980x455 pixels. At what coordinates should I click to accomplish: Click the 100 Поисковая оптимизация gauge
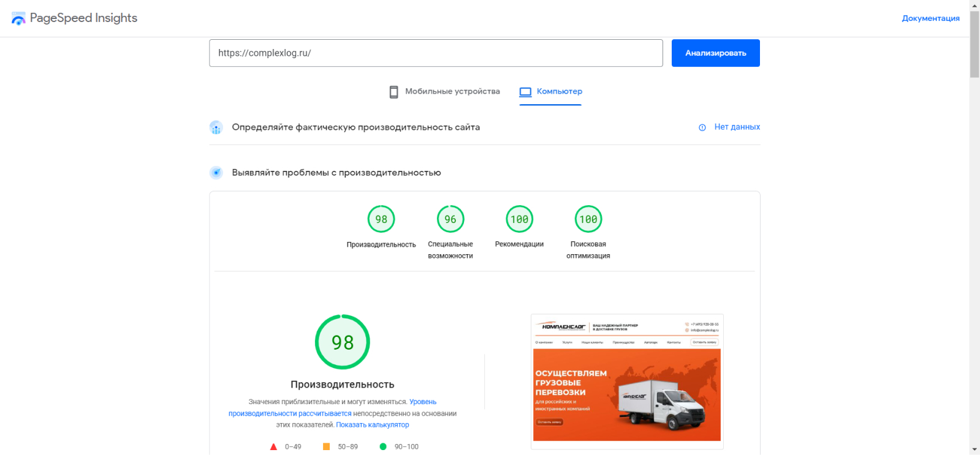(588, 219)
